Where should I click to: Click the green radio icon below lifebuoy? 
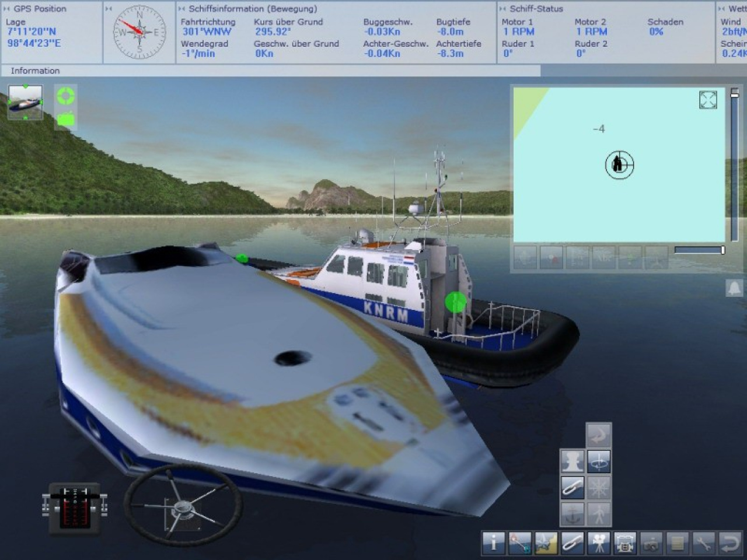coord(65,119)
